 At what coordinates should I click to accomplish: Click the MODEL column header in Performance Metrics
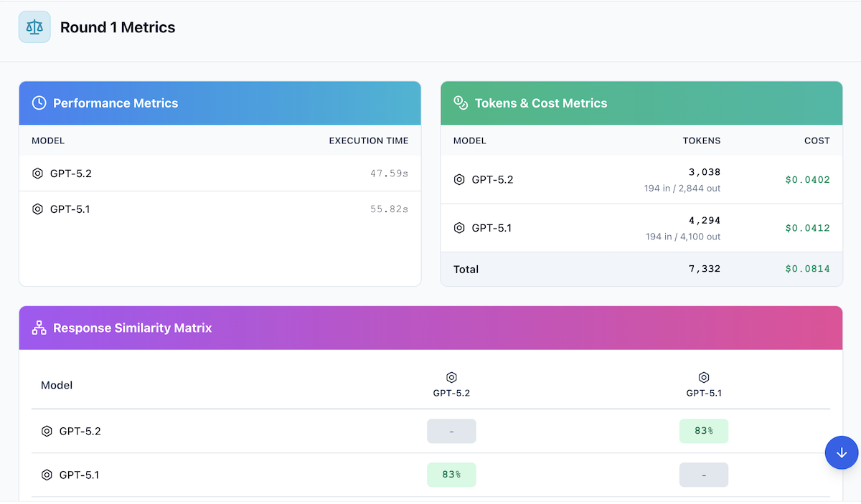47,141
